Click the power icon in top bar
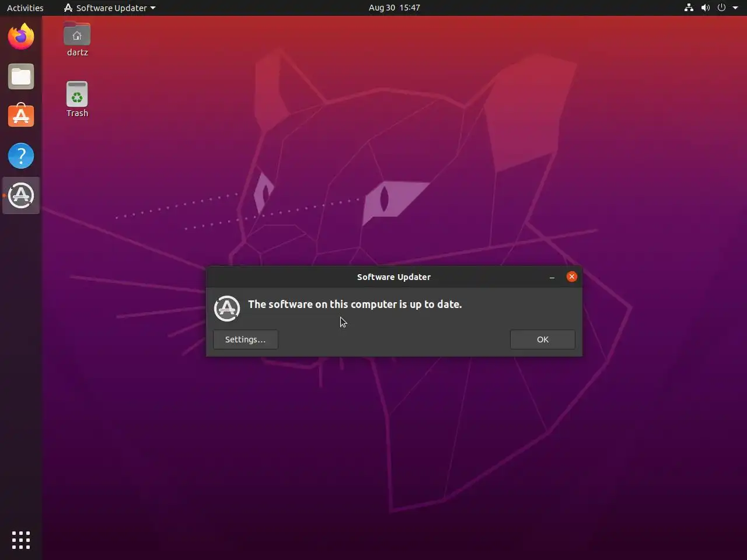The width and height of the screenshot is (747, 560). point(721,8)
